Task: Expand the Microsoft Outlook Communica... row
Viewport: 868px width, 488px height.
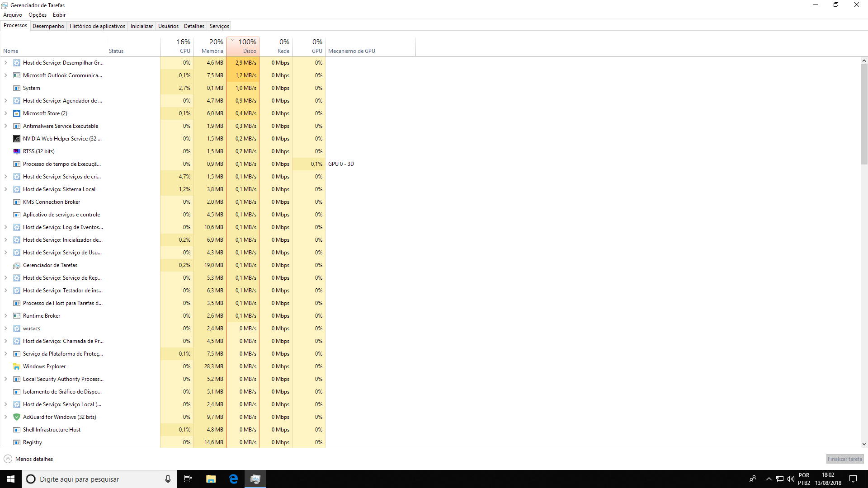Action: point(5,75)
